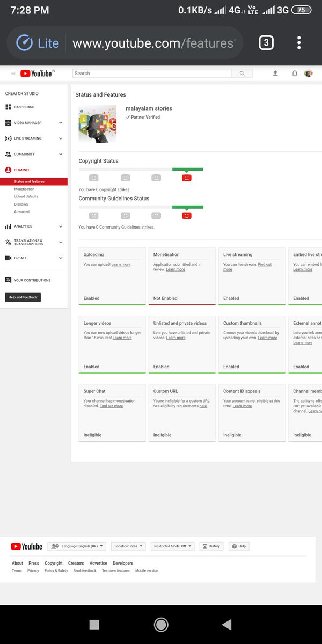Click the footer History button

tap(211, 546)
